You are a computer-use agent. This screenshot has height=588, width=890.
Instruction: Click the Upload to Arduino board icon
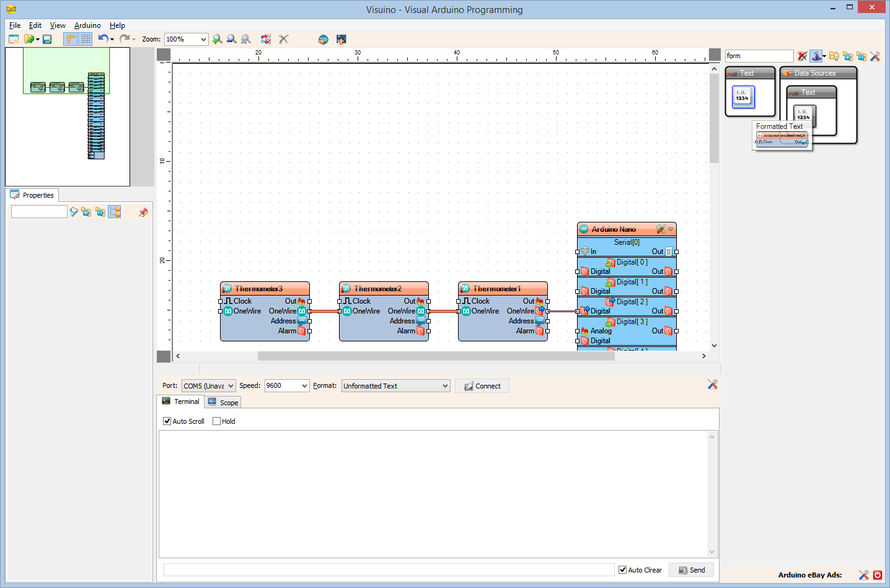coord(341,39)
